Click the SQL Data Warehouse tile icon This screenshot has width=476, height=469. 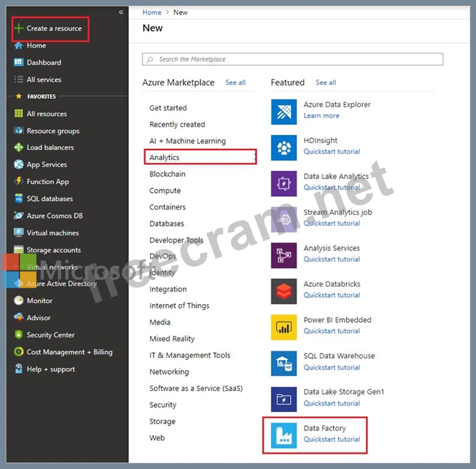[284, 363]
